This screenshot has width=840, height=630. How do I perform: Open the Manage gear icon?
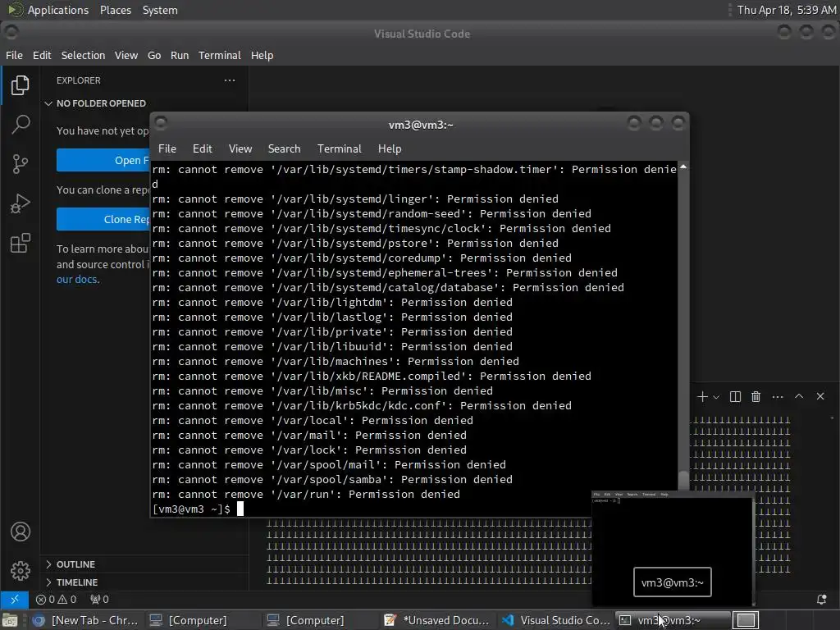21,571
